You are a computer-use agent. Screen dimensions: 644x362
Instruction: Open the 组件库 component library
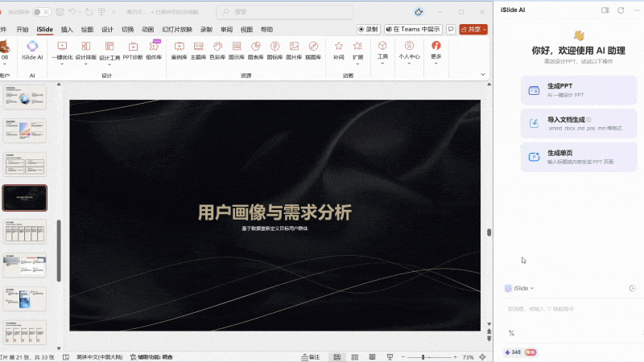(154, 50)
